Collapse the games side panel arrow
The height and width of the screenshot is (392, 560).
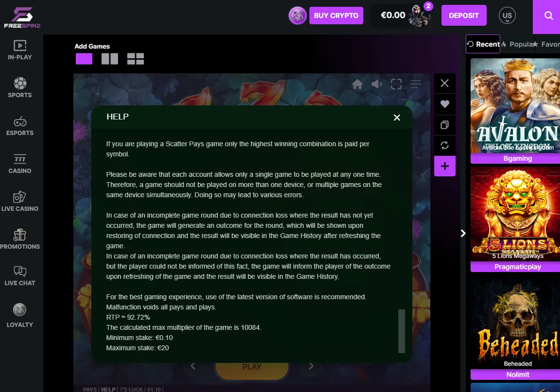463,233
